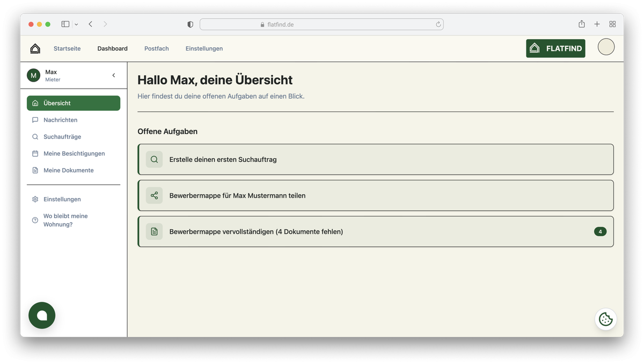Open Nachrichten via the chat bubble icon

35,120
